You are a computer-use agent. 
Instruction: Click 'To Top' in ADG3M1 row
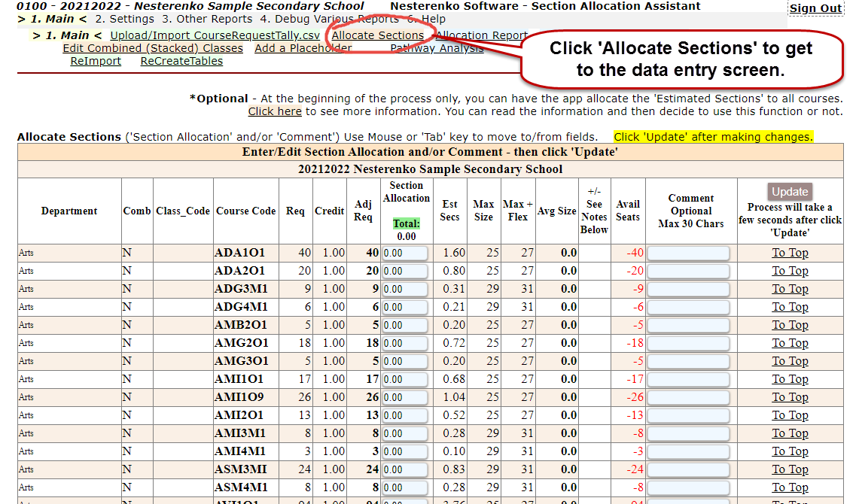coord(790,289)
